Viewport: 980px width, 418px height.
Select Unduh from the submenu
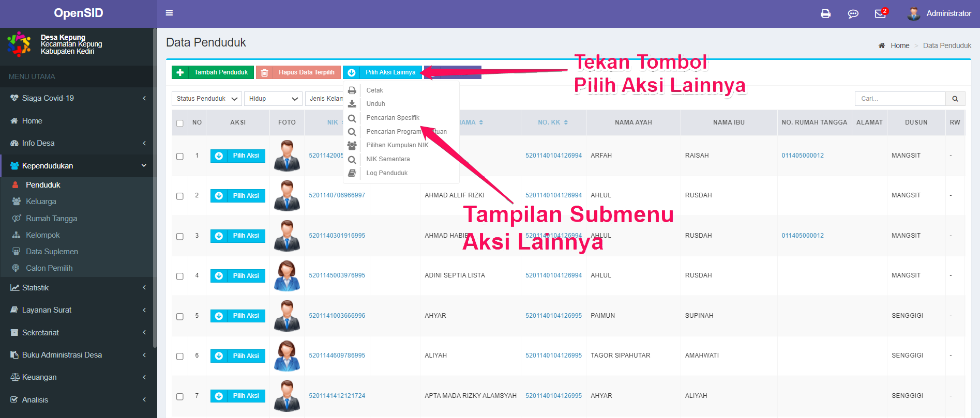click(375, 104)
